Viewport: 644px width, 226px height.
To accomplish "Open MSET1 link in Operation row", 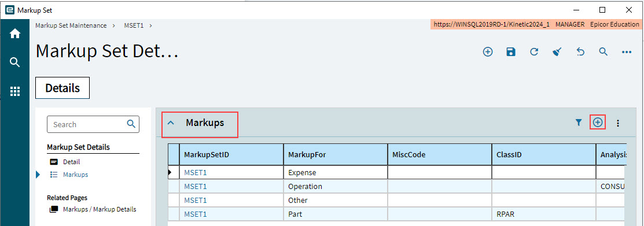I will pos(196,187).
